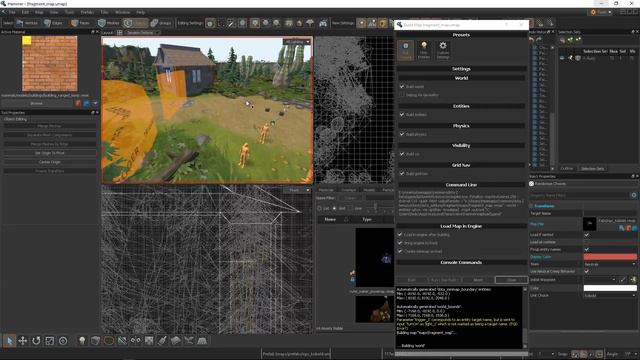This screenshot has width=640, height=360.
Task: Toggle the Build physics checkbox
Action: point(402,134)
